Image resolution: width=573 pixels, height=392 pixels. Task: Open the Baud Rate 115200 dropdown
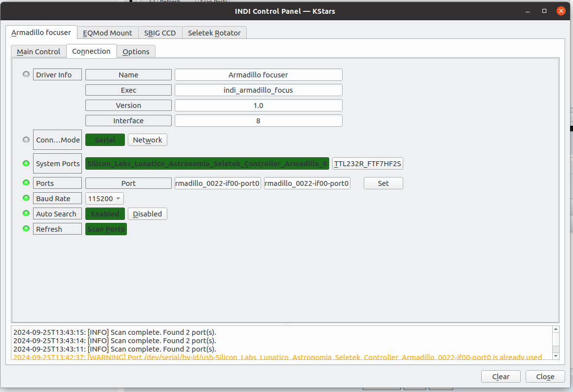(x=105, y=199)
